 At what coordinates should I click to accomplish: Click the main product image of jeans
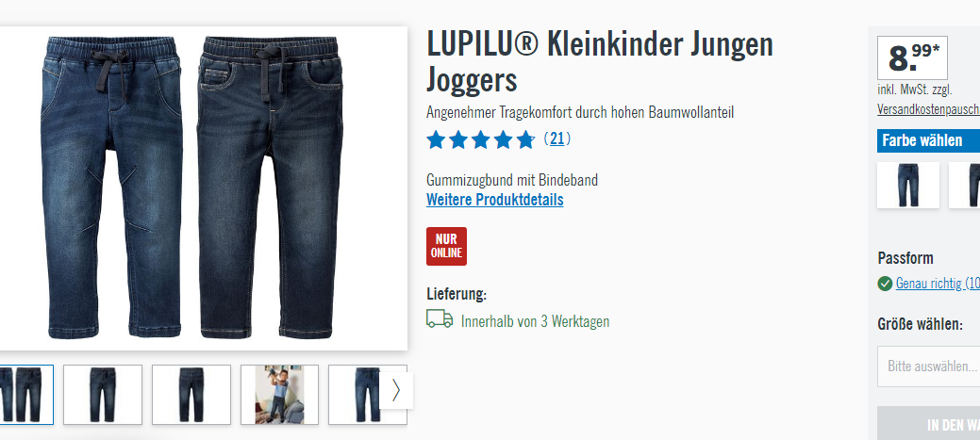pyautogui.click(x=203, y=188)
